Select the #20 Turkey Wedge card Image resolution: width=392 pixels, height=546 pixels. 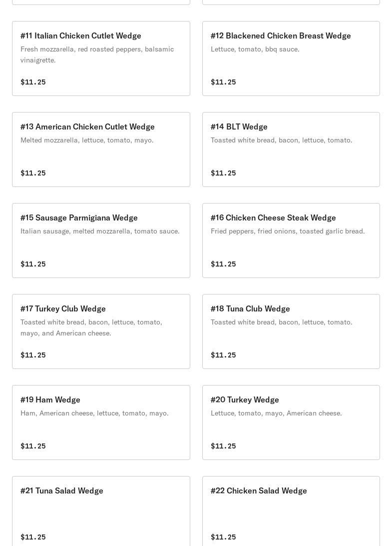click(245, 399)
